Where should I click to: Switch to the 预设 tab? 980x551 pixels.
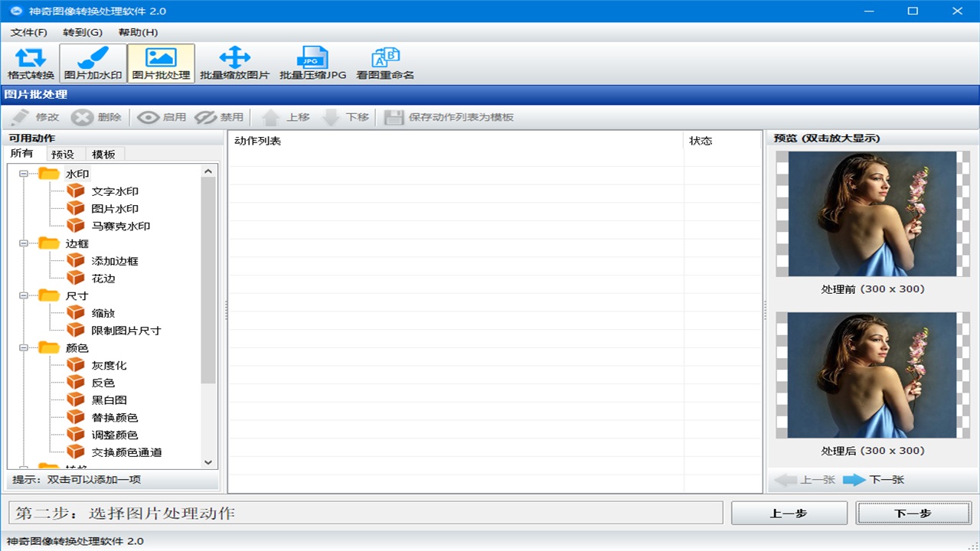click(63, 154)
